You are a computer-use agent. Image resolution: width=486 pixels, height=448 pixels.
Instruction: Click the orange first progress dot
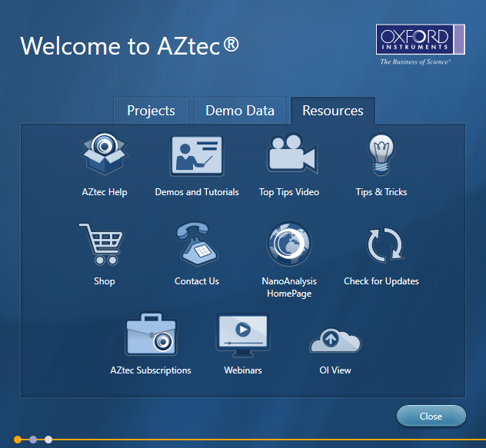(18, 440)
